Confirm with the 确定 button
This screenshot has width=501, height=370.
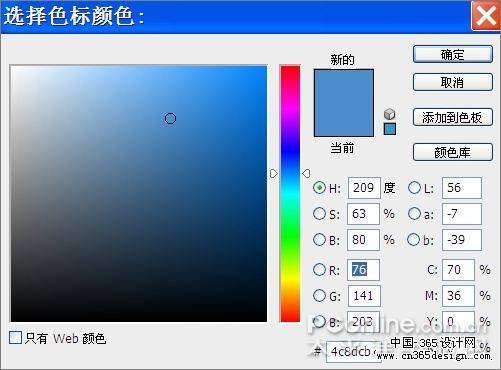(453, 54)
